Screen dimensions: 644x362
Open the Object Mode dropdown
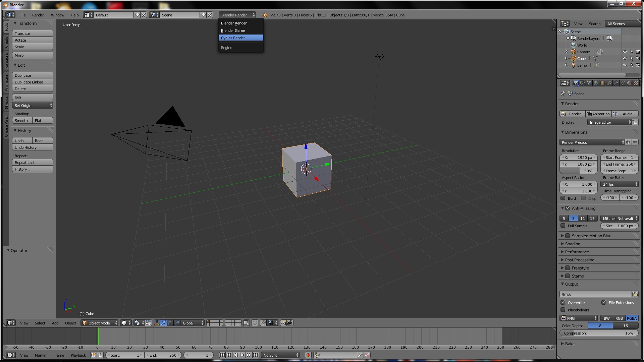tap(99, 323)
